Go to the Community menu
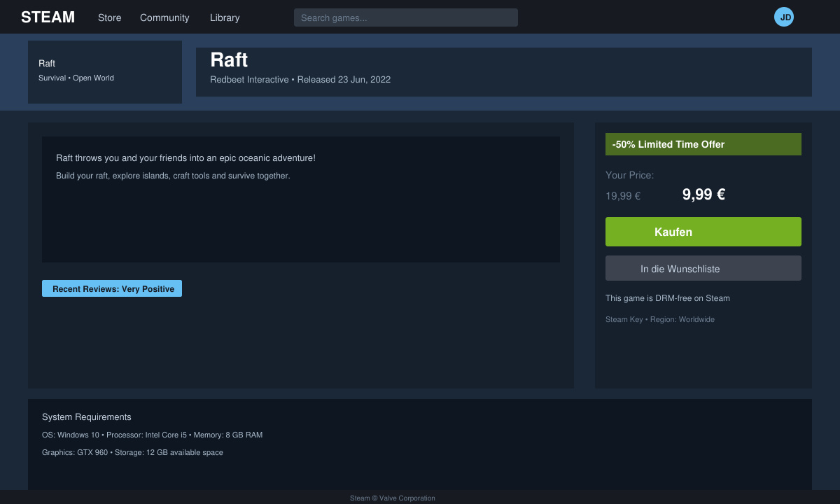 (x=164, y=17)
